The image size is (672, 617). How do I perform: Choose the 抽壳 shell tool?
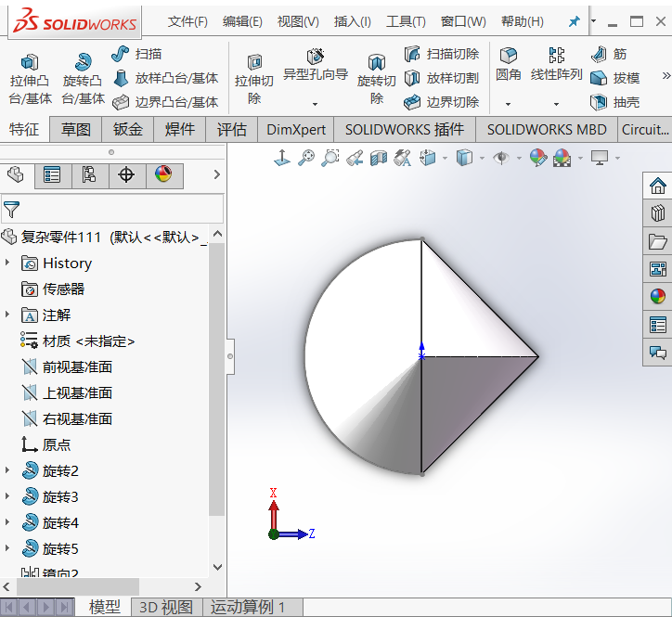[x=615, y=102]
